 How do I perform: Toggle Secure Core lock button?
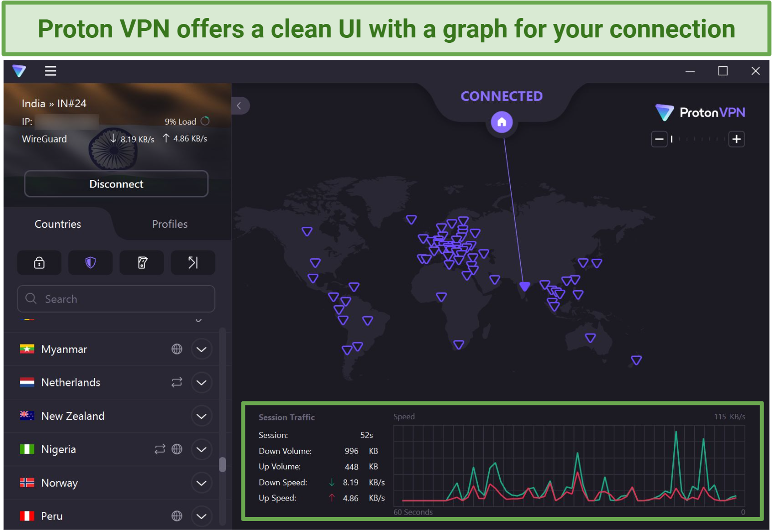pyautogui.click(x=39, y=263)
